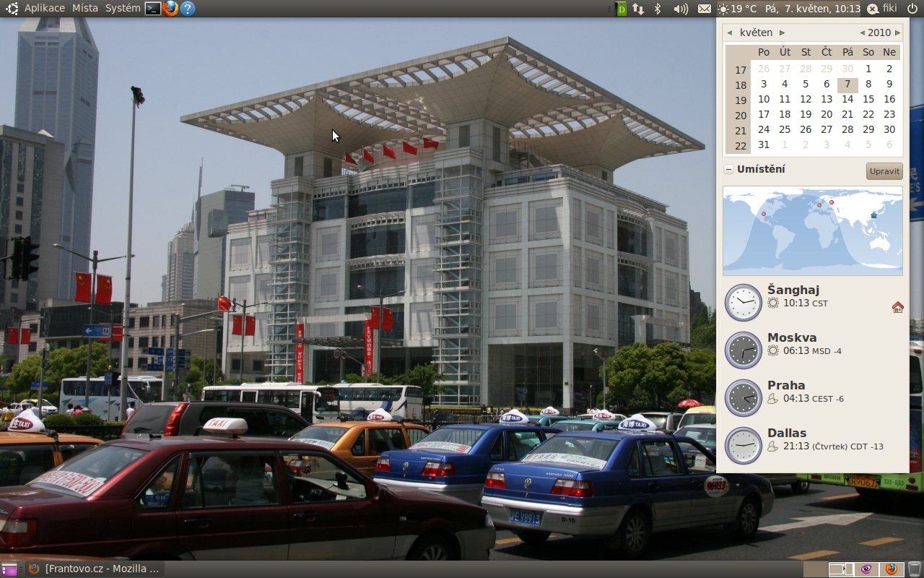The width and height of the screenshot is (924, 578).
Task: Click the show desktop icon
Action: pos(9,569)
